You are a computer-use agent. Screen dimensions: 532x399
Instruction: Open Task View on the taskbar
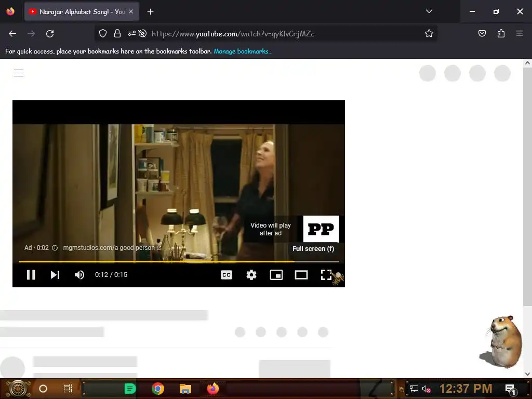[68, 389]
